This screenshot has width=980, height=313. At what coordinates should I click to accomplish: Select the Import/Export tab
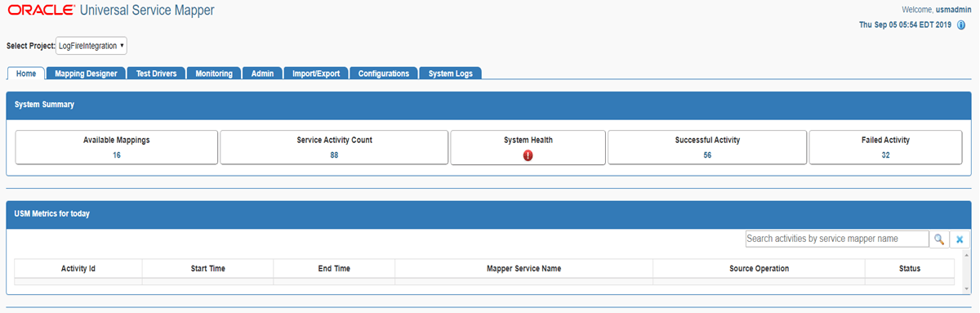pos(316,74)
